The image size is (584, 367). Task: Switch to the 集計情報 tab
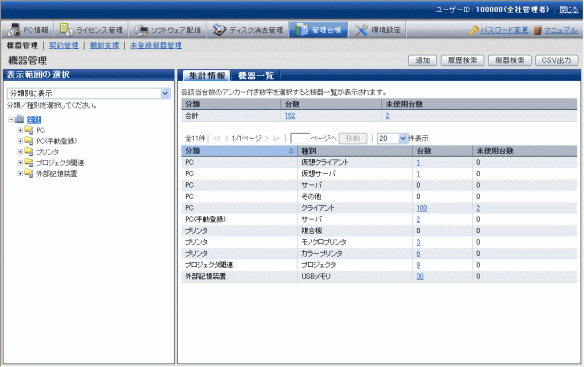click(x=207, y=76)
